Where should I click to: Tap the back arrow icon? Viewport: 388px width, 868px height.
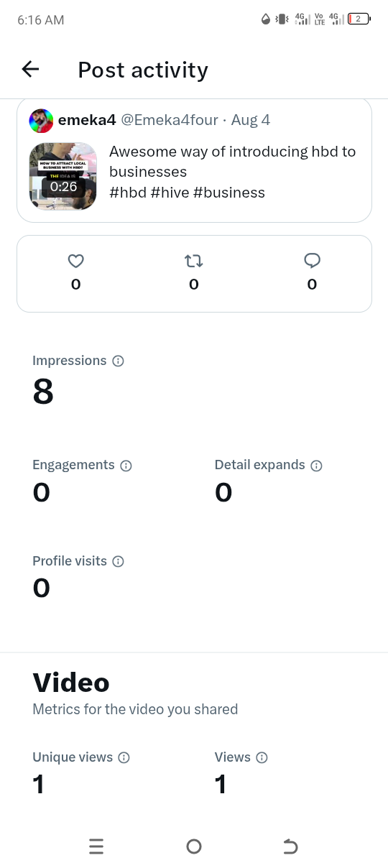coord(30,69)
